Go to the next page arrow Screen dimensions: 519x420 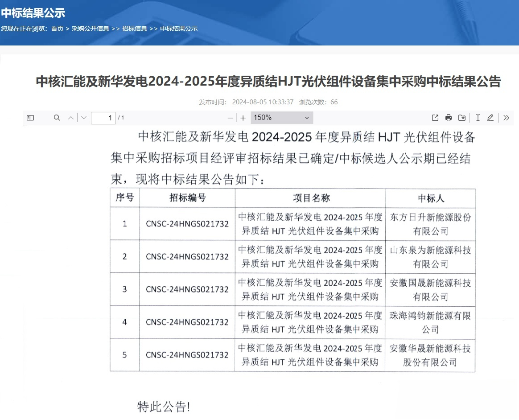pyautogui.click(x=83, y=117)
